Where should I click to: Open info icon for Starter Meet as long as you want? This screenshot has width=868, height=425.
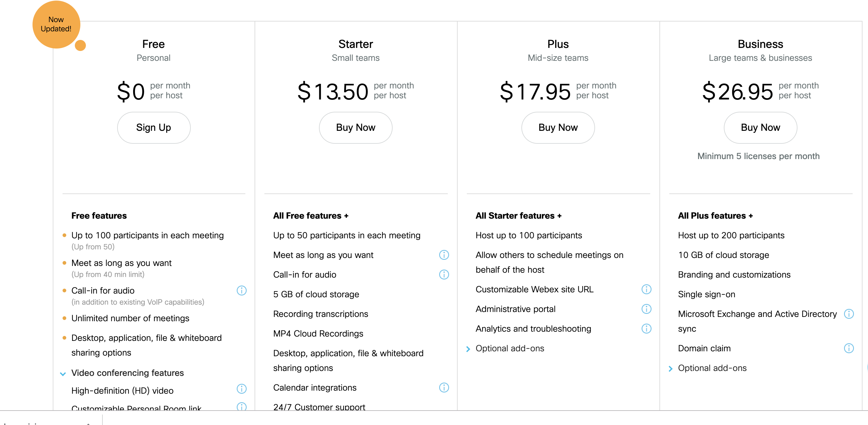pos(444,255)
